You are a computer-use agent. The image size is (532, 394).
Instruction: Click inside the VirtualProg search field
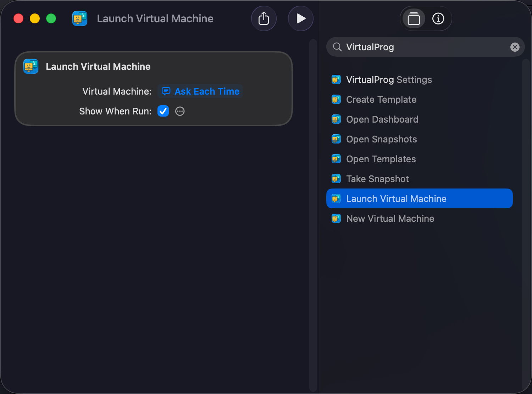pyautogui.click(x=408, y=47)
